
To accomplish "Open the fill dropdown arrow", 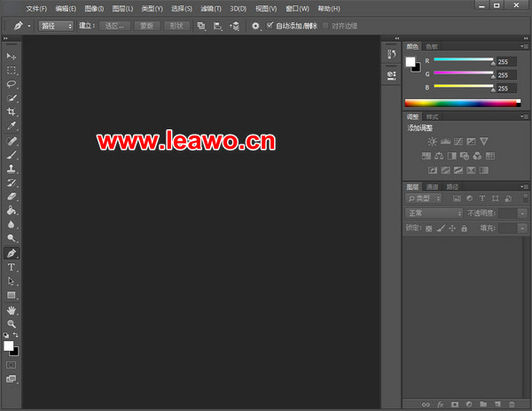I will pos(522,229).
